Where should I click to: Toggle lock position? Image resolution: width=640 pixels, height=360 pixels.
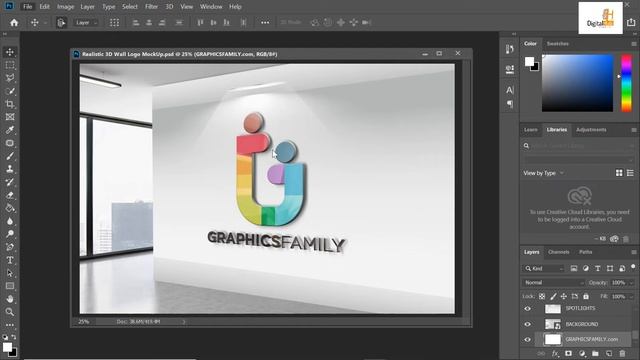(x=564, y=296)
